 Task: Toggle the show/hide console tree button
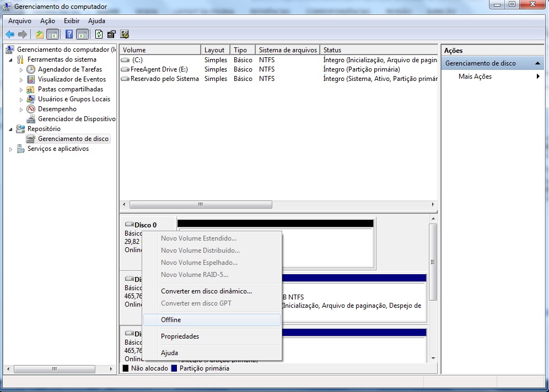point(53,34)
